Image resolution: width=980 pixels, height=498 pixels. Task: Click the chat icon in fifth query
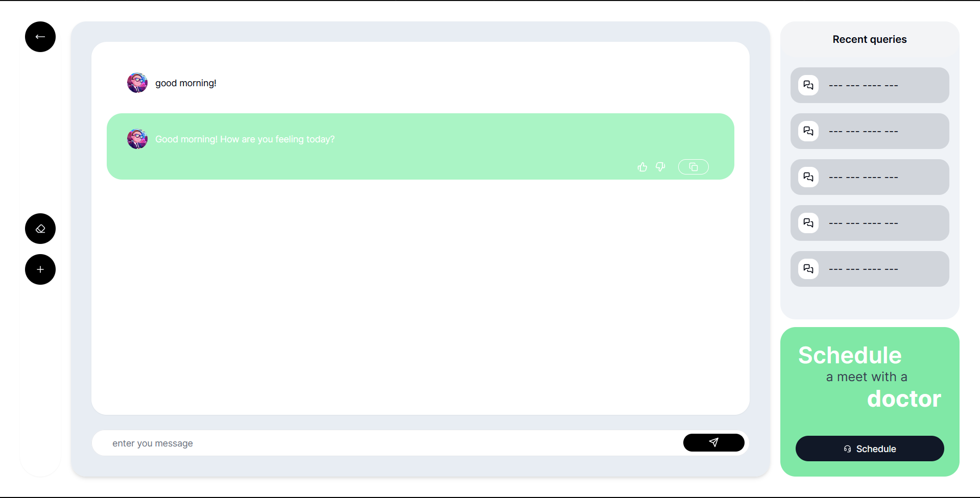808,269
